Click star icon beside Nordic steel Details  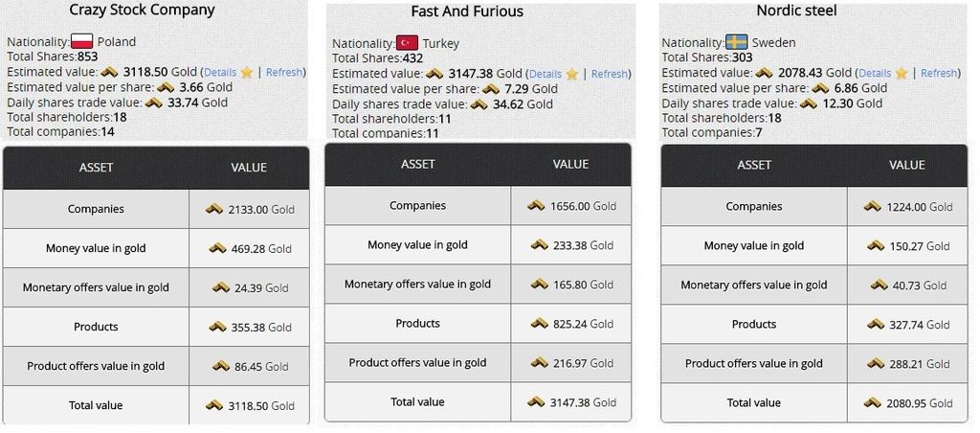tap(902, 73)
